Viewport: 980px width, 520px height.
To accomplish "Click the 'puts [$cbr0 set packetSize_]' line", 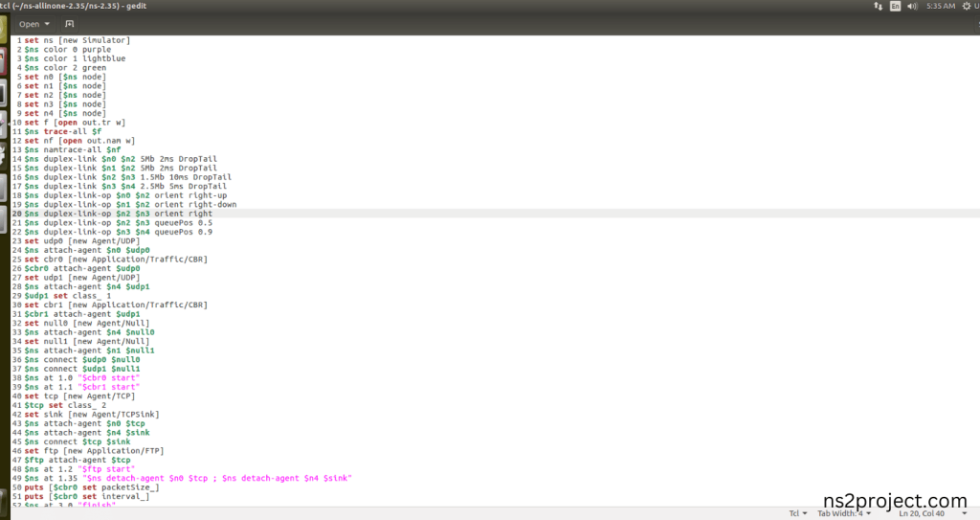I will tap(92, 486).
